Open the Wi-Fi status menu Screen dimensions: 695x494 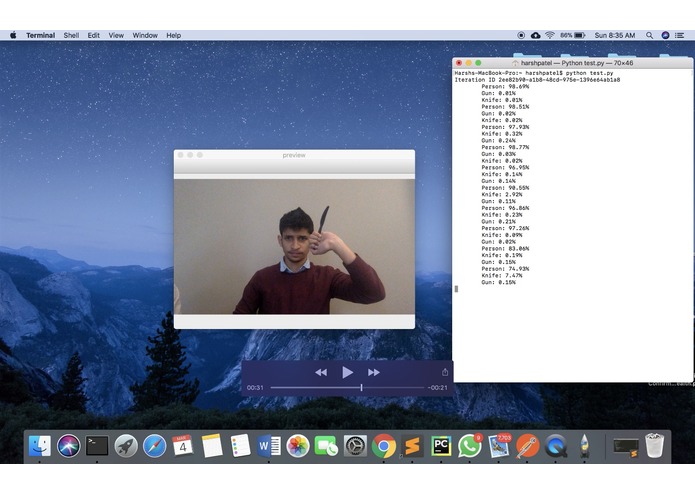click(550, 35)
